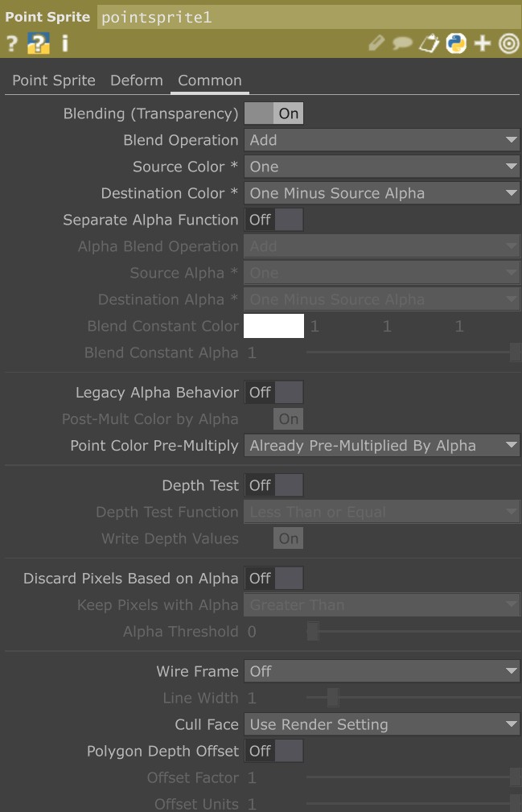Image resolution: width=522 pixels, height=812 pixels.
Task: Open operator help question mark icon
Action: (11, 43)
